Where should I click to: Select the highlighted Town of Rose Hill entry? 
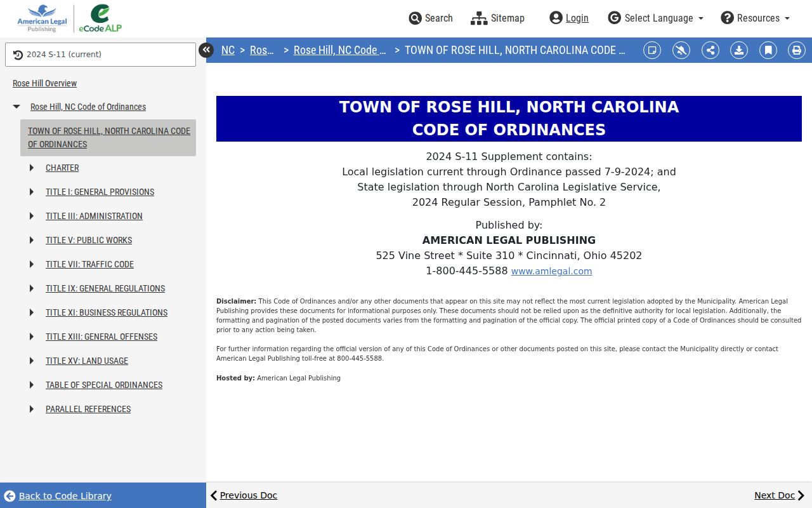[x=108, y=138]
